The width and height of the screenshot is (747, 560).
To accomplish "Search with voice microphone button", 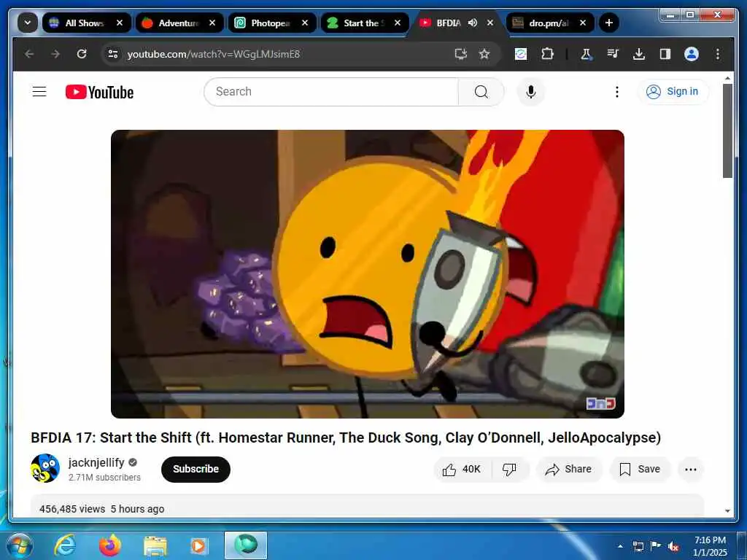I will click(531, 91).
